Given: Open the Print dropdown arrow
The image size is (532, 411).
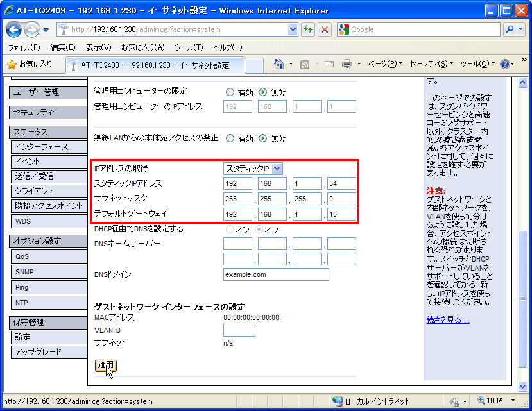Looking at the screenshot, I should coord(359,64).
